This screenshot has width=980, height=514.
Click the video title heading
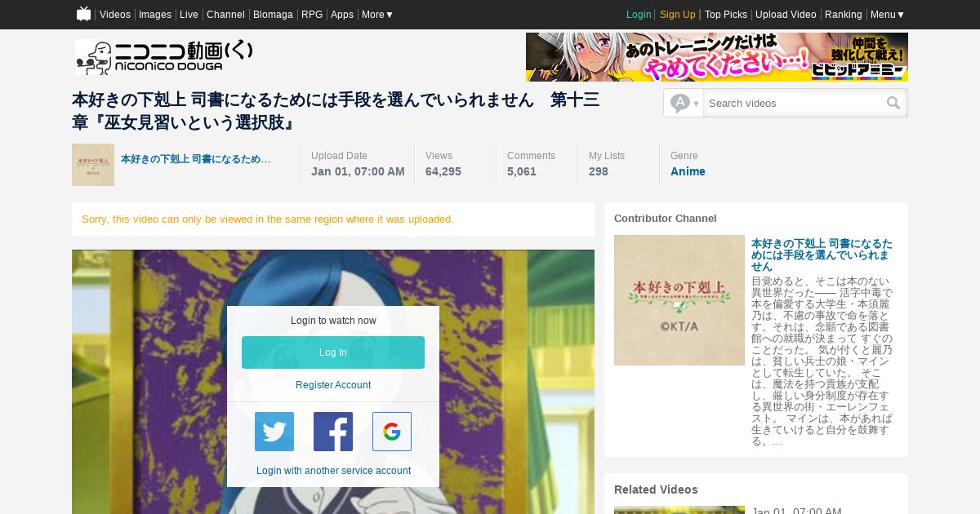(336, 111)
